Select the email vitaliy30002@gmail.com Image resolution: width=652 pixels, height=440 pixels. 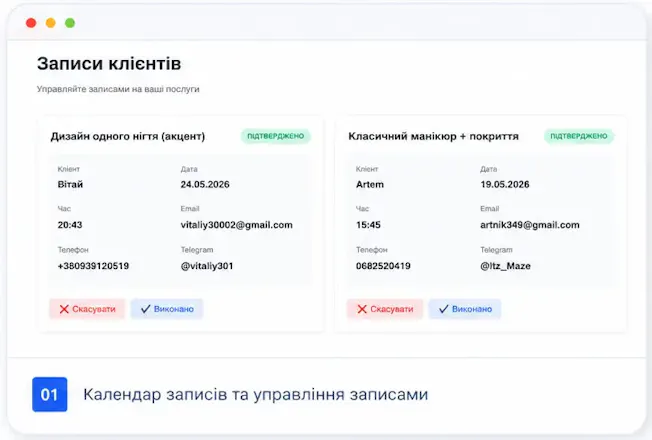(237, 225)
